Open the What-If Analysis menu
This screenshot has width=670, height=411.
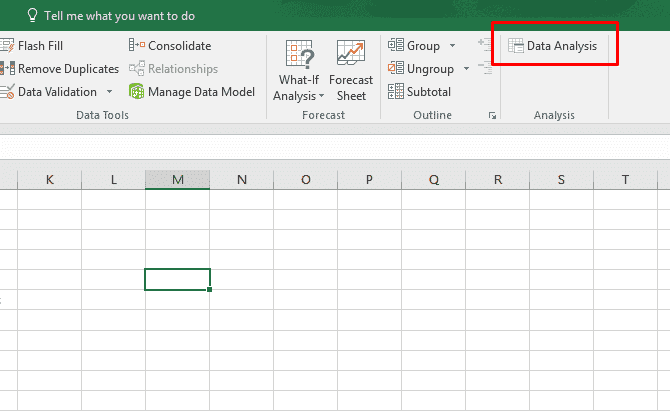coord(299,70)
